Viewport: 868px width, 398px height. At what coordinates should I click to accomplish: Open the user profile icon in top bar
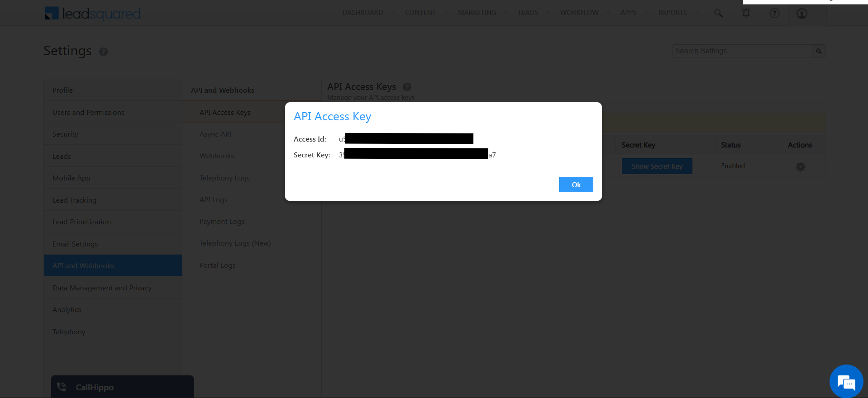pyautogui.click(x=802, y=14)
